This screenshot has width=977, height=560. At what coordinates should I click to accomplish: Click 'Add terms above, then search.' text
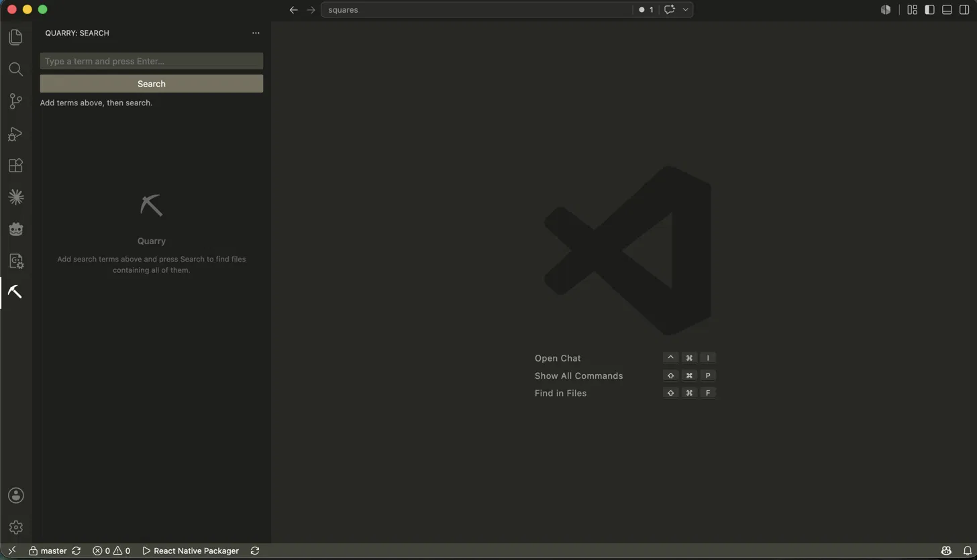pos(96,103)
